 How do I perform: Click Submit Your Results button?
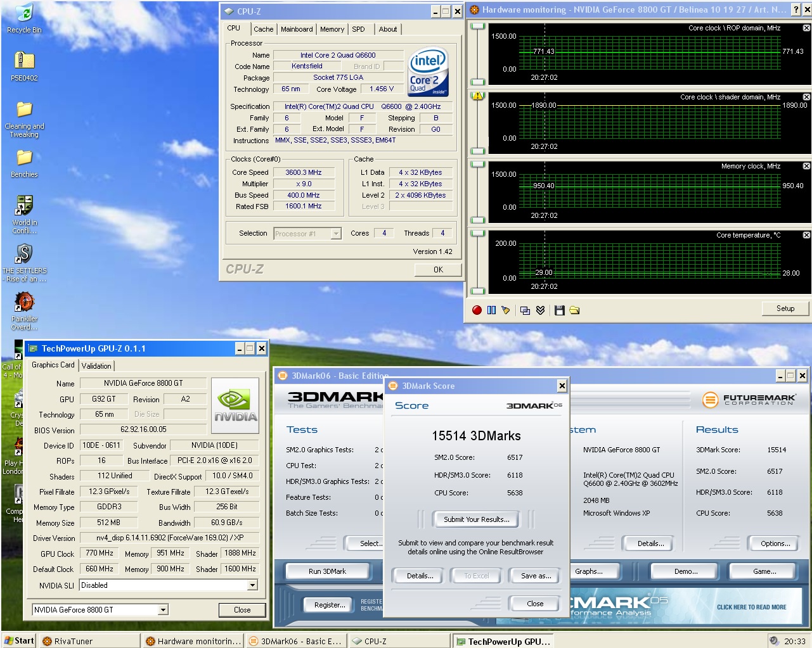click(x=476, y=519)
